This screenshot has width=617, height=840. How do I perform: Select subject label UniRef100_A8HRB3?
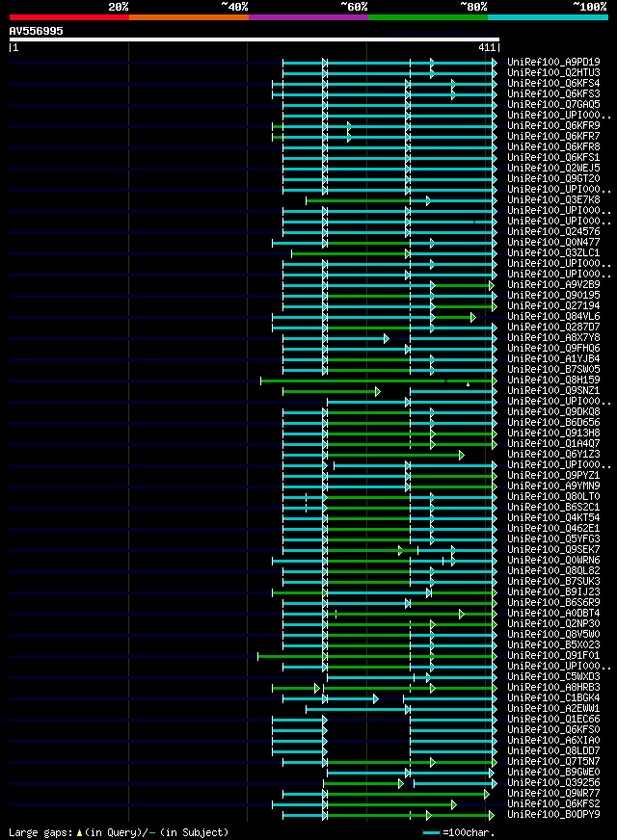click(553, 688)
